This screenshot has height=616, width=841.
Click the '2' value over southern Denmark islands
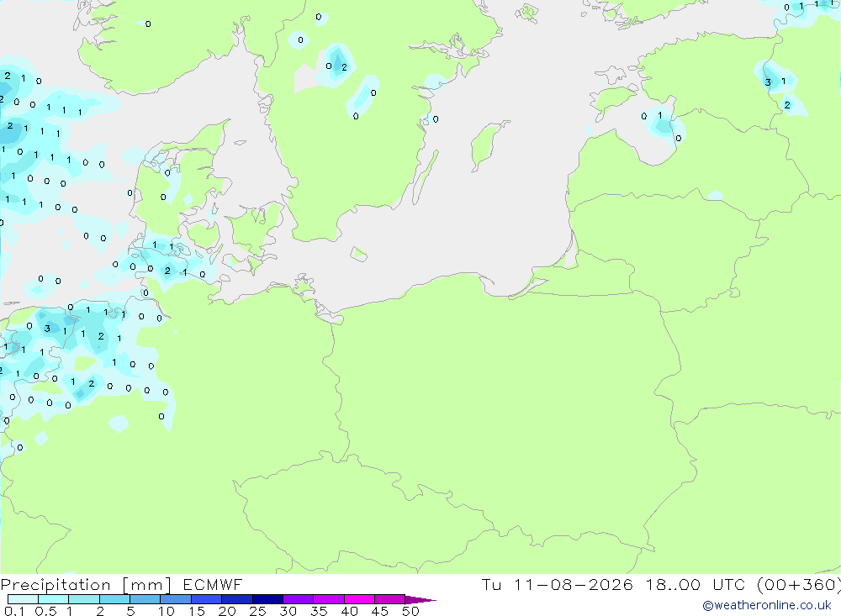click(167, 271)
